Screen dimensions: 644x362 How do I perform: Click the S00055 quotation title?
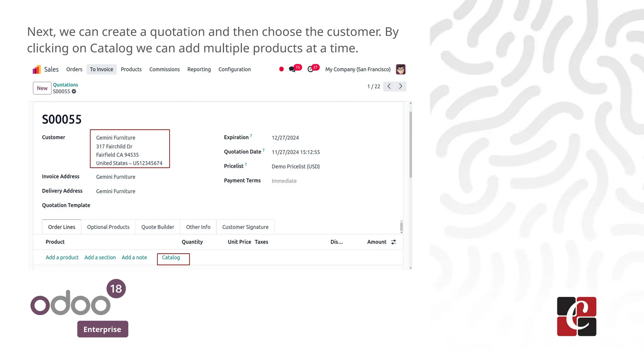(62, 119)
